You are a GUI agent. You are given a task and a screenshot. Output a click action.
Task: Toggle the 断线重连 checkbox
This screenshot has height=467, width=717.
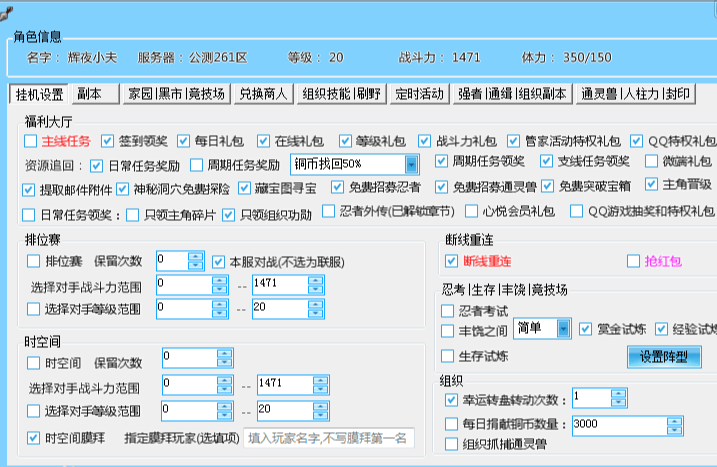(451, 261)
